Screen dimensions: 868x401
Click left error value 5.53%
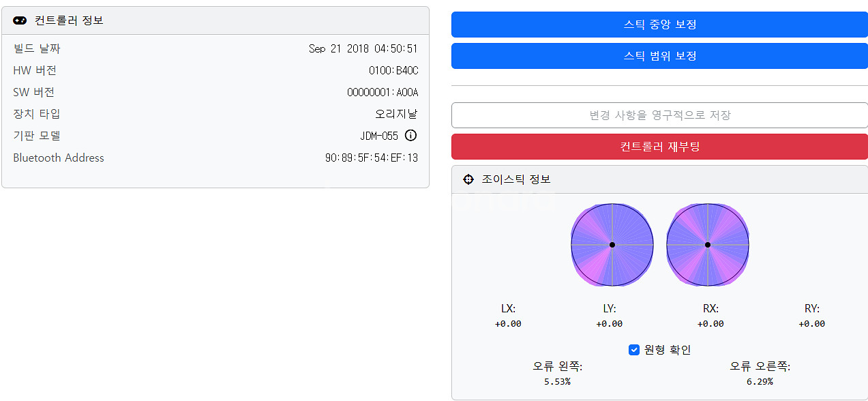point(557,382)
